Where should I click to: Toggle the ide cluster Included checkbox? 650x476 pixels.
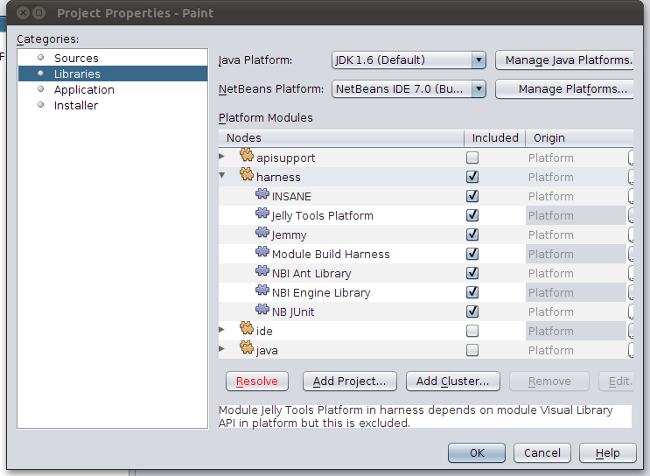(x=472, y=331)
